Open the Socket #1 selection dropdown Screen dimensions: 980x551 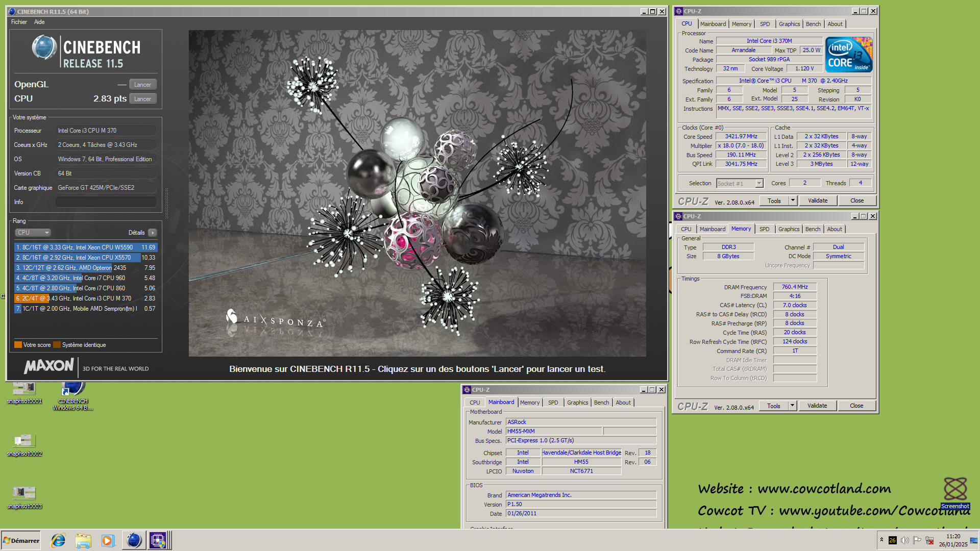tap(740, 184)
